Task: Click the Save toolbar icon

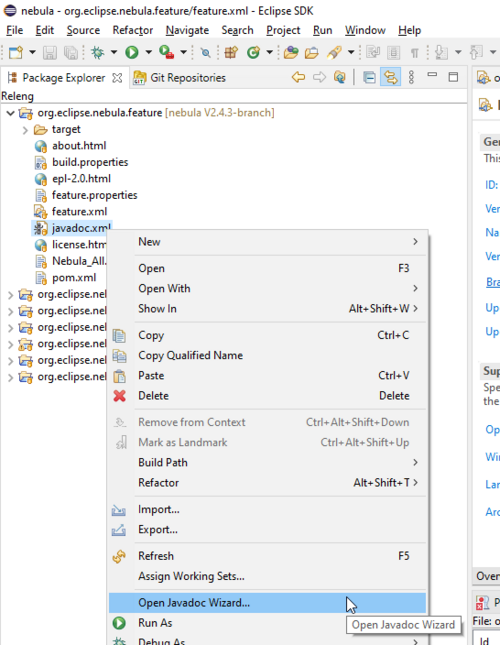Action: 50,53
